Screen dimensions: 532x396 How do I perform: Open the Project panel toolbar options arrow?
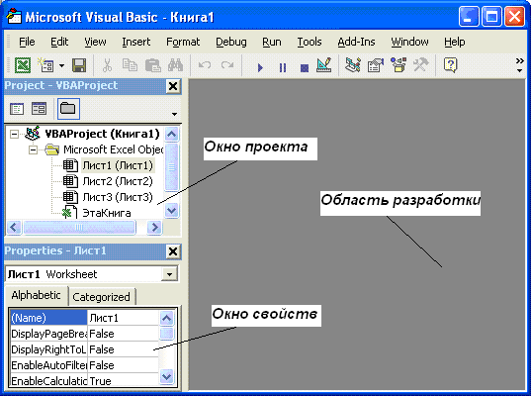coord(174,114)
